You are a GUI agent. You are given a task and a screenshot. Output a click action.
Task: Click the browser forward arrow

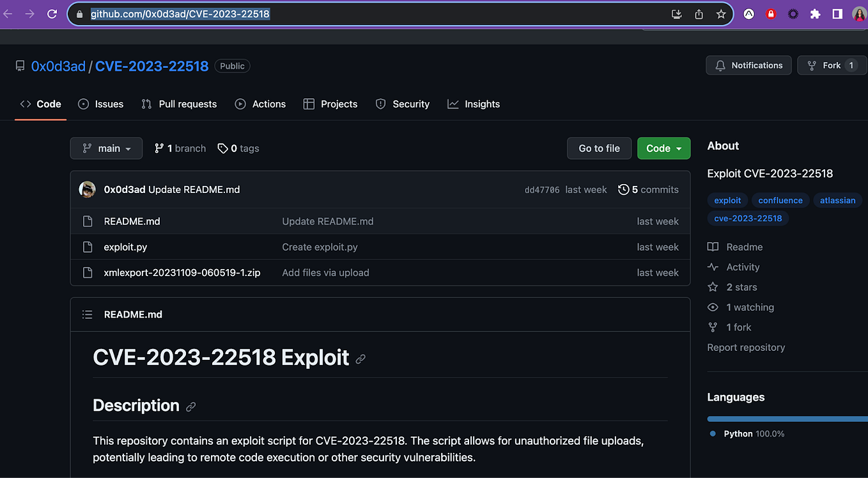point(29,13)
